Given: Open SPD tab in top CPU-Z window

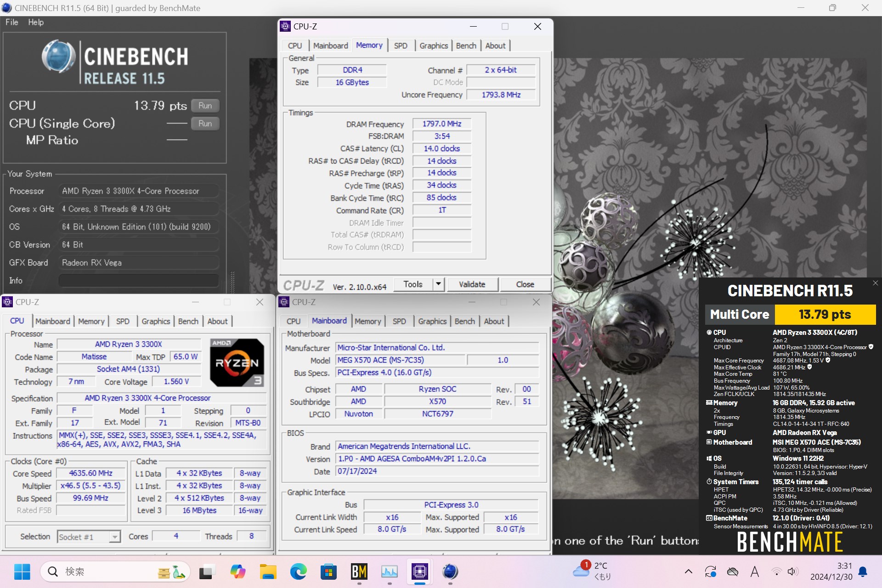Looking at the screenshot, I should pyautogui.click(x=401, y=45).
